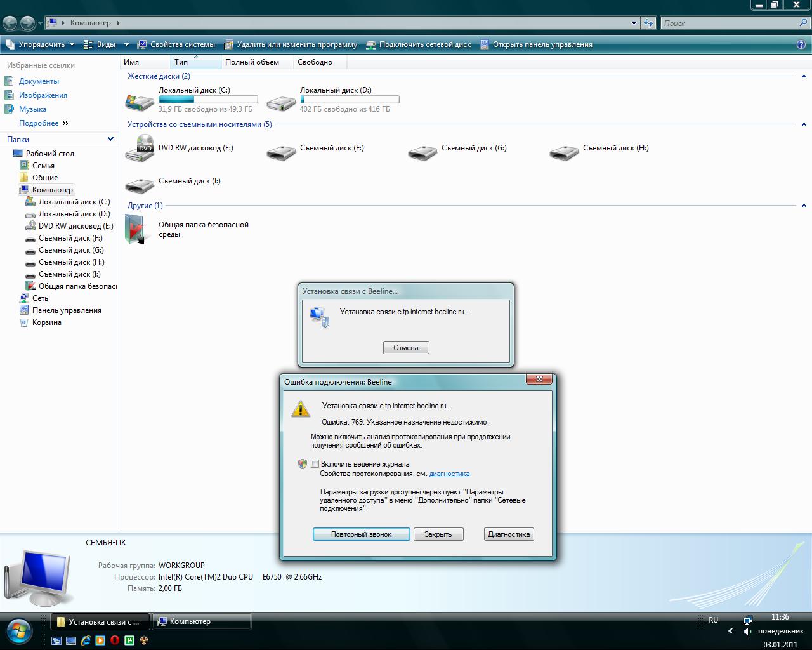
Task: Click 'Удалить или изменить программу' toolbar item
Action: click(x=290, y=44)
